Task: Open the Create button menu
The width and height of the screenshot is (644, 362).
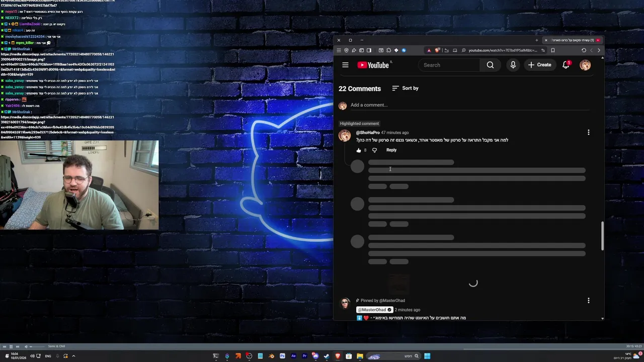Action: coord(539,65)
